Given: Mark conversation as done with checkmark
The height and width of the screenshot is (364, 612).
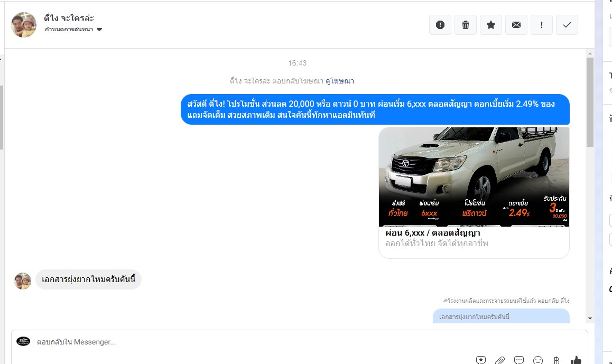Looking at the screenshot, I should (x=567, y=25).
